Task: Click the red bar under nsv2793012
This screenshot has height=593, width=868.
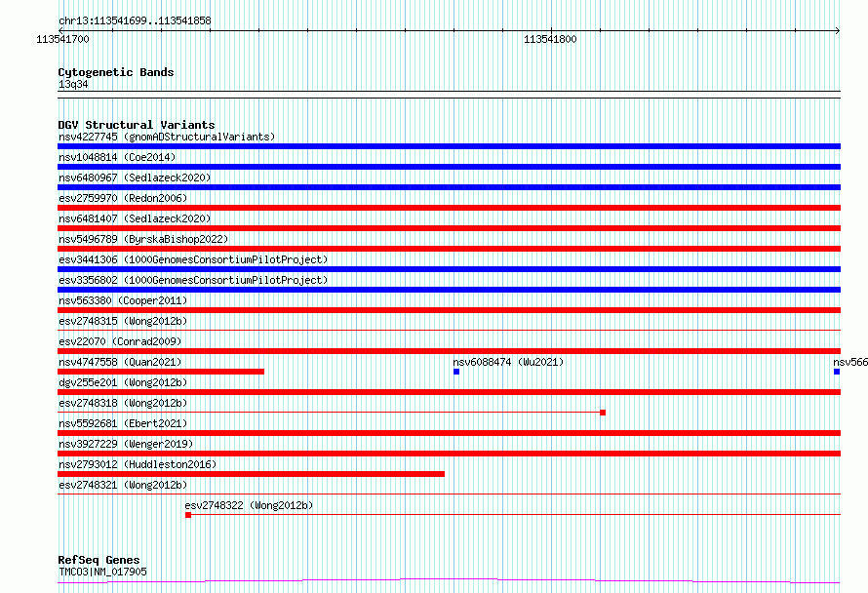Action: 252,474
